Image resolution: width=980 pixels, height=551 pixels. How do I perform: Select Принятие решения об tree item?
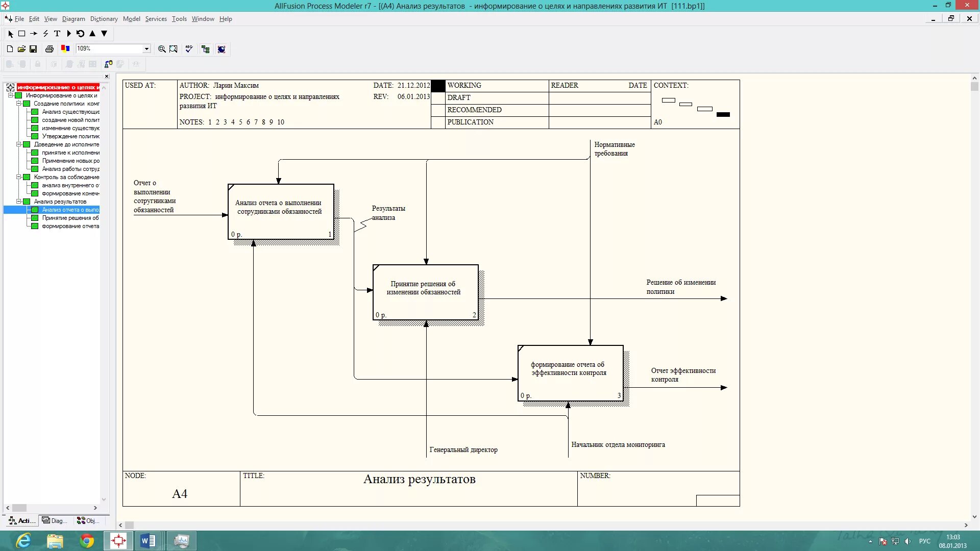pyautogui.click(x=70, y=218)
